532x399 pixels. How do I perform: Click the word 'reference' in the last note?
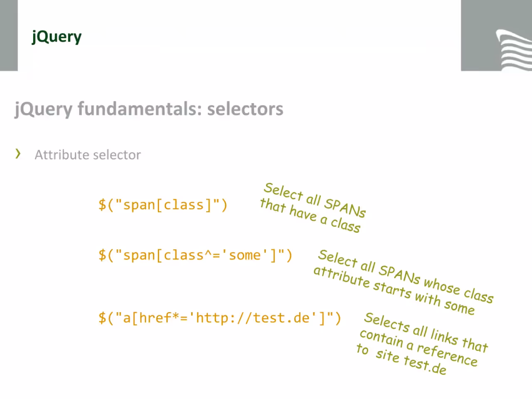(x=447, y=355)
